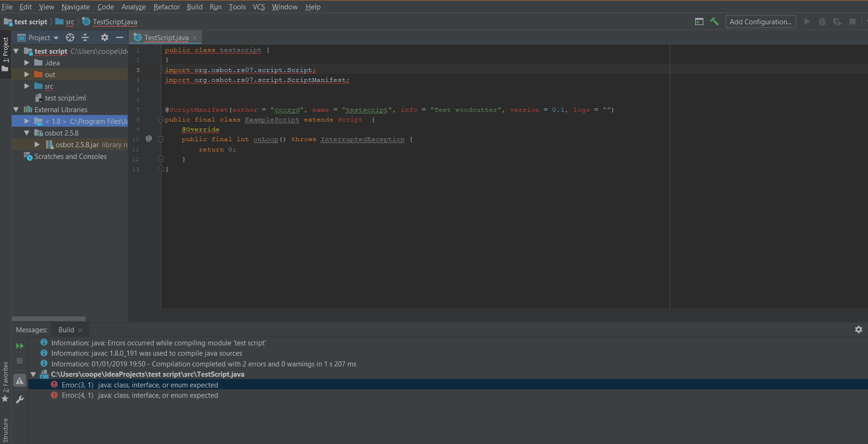The width and height of the screenshot is (868, 444).
Task: Open the Refactor menu
Action: [166, 7]
